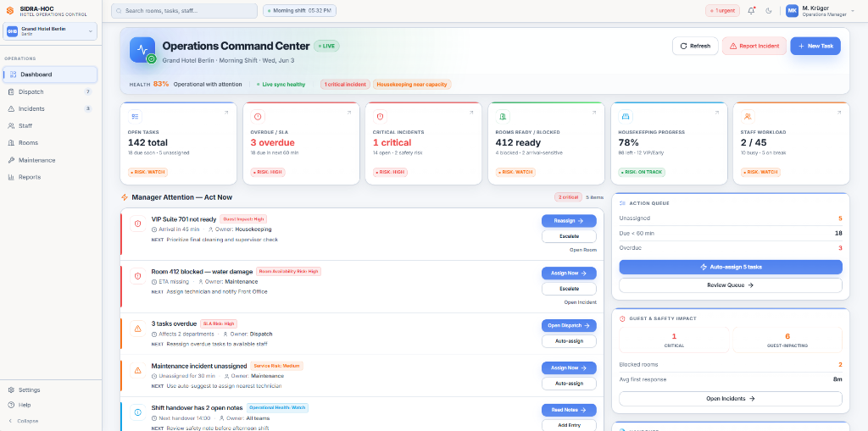868x431 pixels.
Task: Escalate the VIP Suite 701 item
Action: pos(569,236)
